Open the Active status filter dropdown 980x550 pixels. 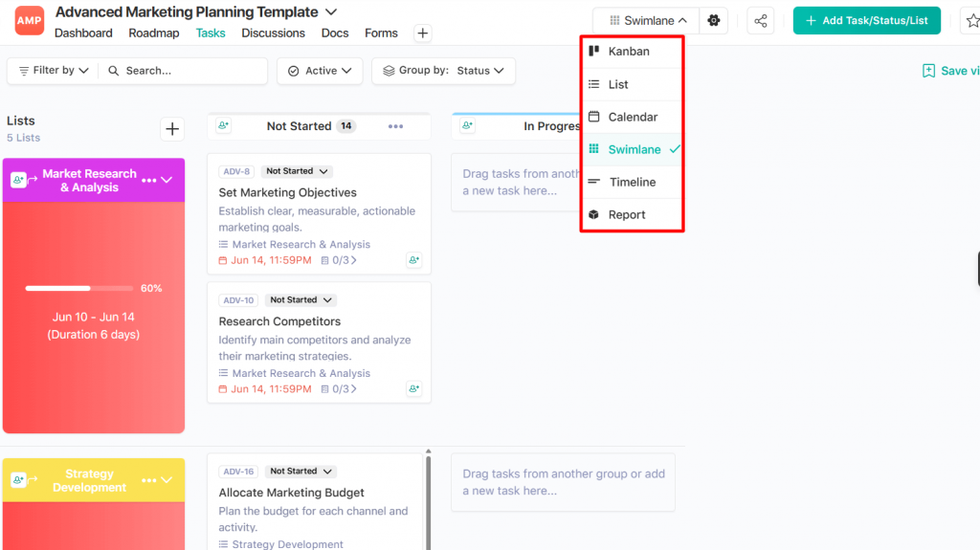point(320,71)
